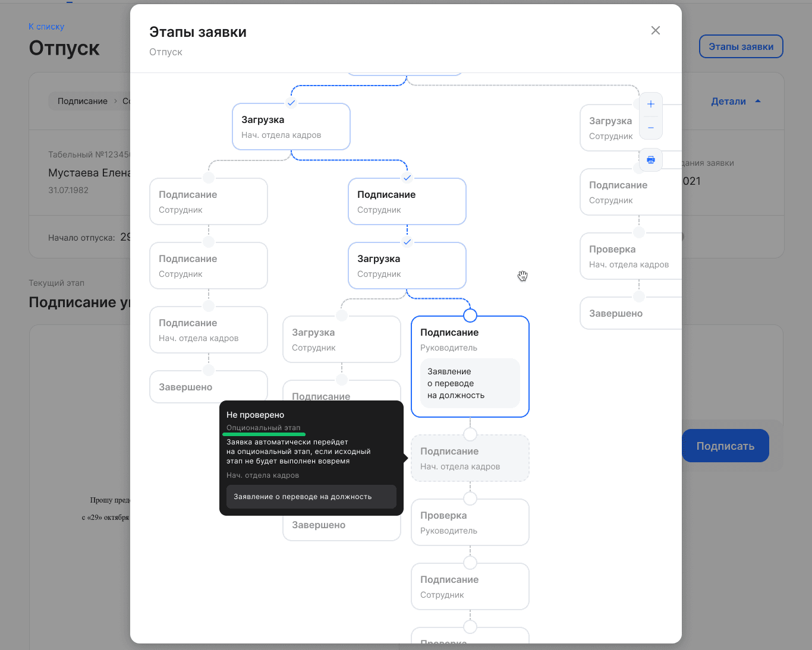Select Загрузка stage of Нач. отдела кадров
This screenshot has width=812, height=650.
coord(291,127)
